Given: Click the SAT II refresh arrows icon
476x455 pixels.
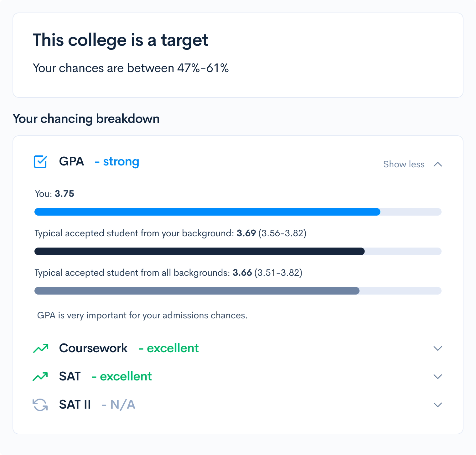Looking at the screenshot, I should 40,405.
